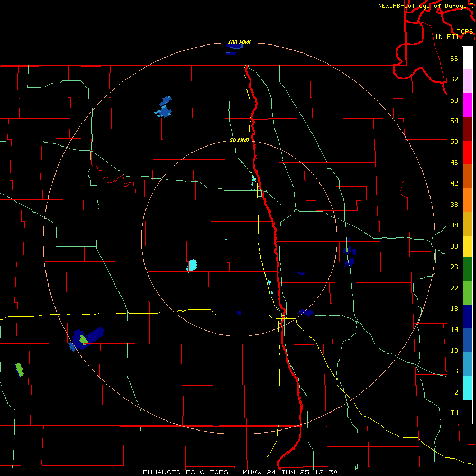Click the legend value 66
Viewport: 476px width, 476px height.
[454, 59]
